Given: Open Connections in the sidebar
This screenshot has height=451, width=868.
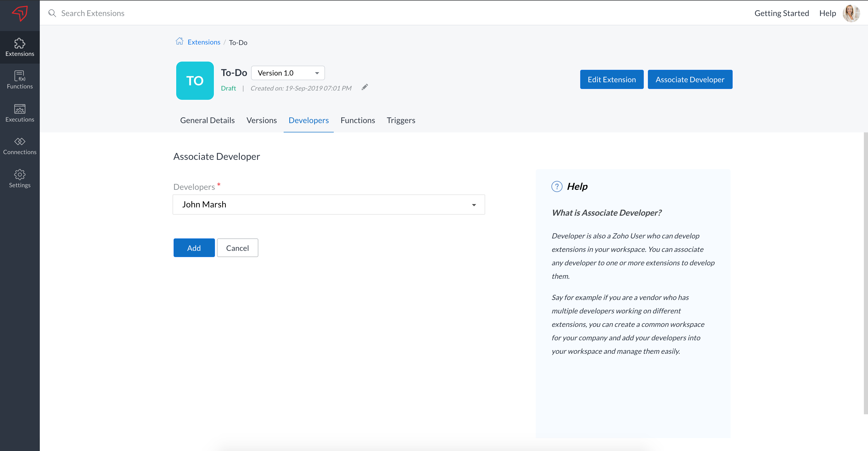Looking at the screenshot, I should tap(20, 146).
